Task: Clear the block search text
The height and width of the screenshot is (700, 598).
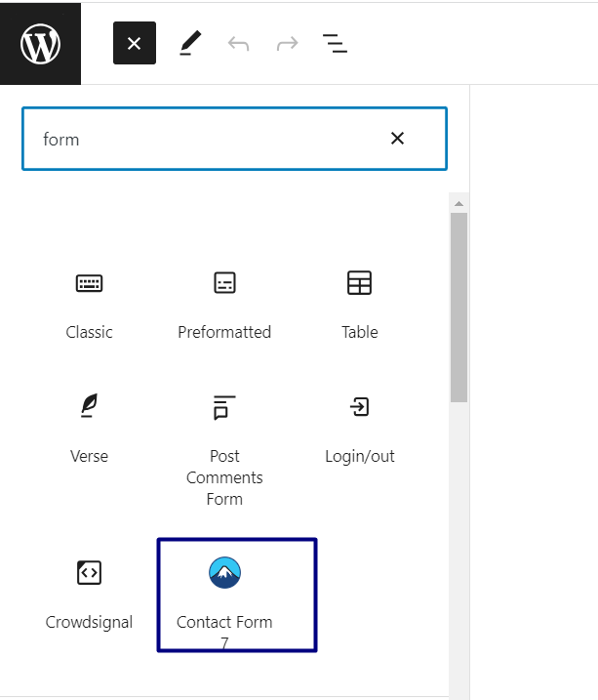Action: click(397, 139)
